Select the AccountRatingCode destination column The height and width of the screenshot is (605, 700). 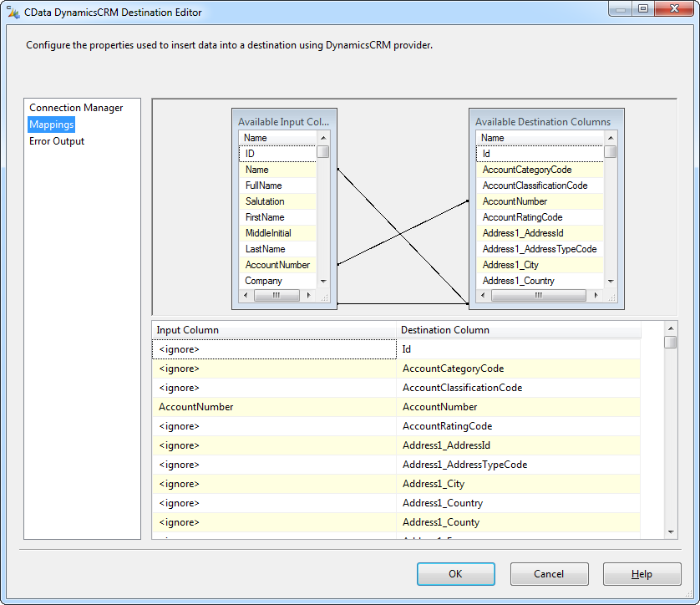pos(539,216)
